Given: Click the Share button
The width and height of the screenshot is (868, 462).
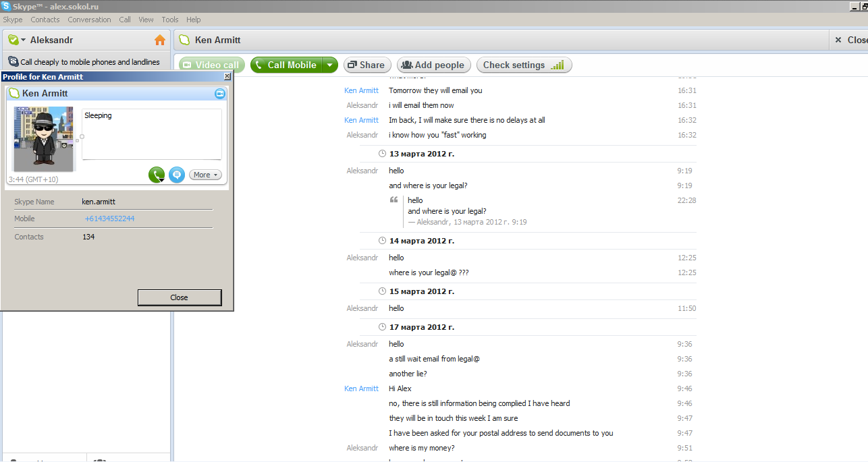Looking at the screenshot, I should 367,65.
